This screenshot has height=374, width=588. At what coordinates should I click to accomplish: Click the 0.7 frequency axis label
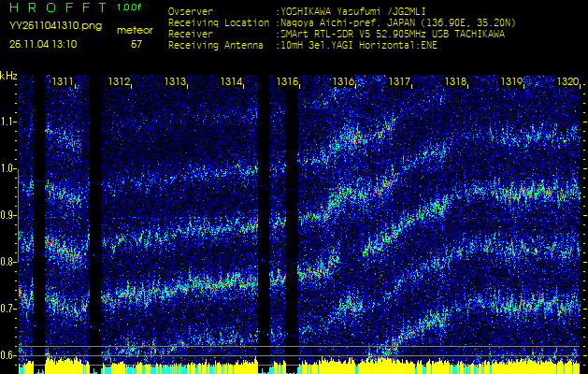coord(6,309)
